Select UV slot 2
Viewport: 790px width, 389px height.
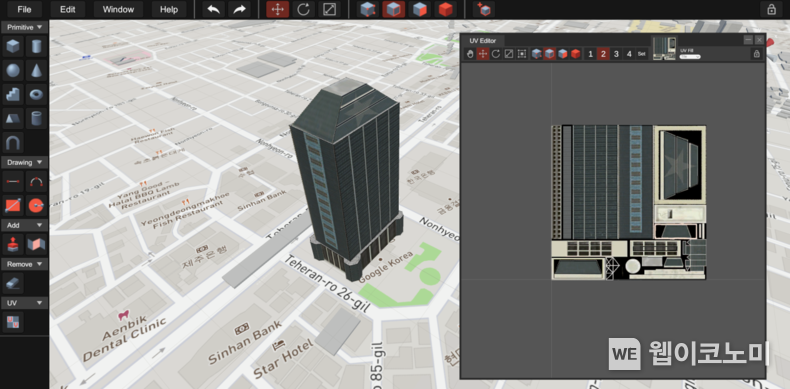pos(603,54)
